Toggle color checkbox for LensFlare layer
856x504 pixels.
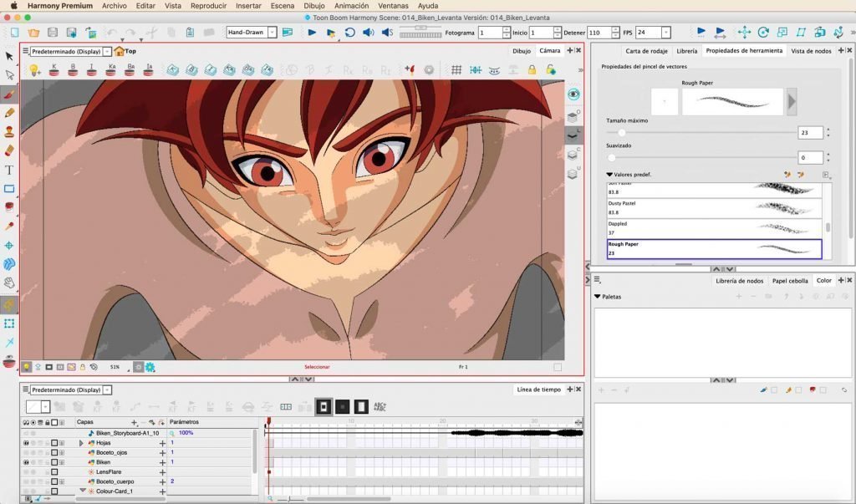click(54, 472)
